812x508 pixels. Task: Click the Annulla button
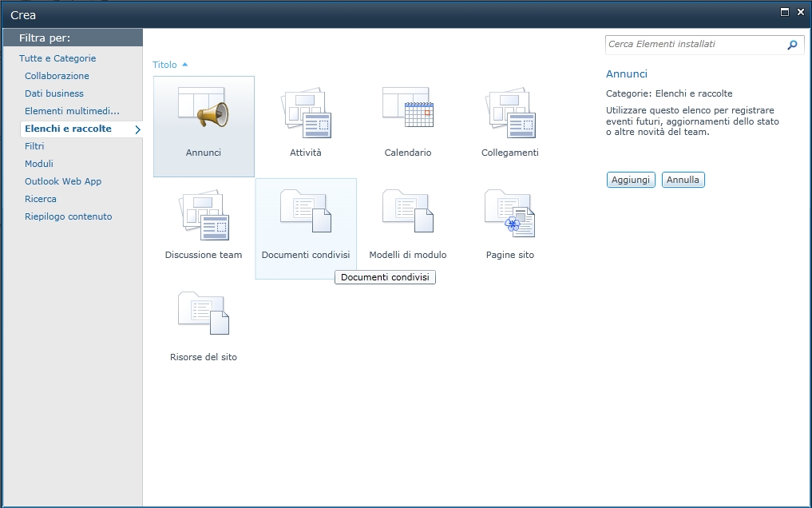tap(683, 180)
